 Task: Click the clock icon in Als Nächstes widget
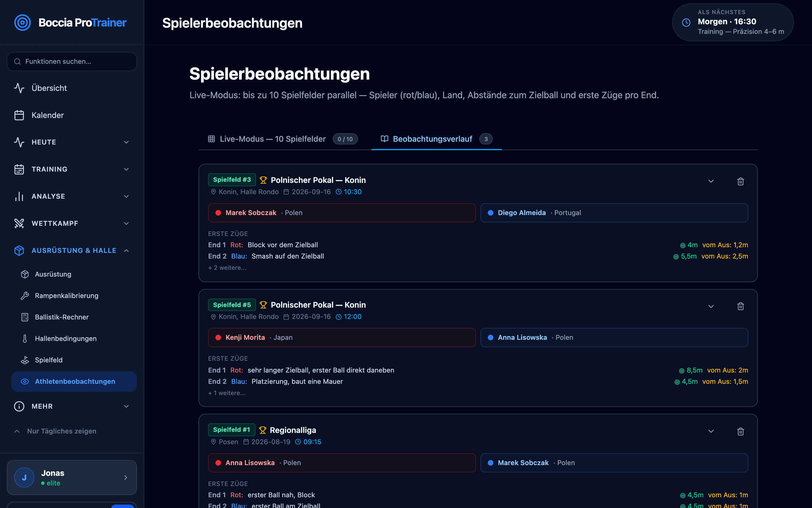coord(686,23)
